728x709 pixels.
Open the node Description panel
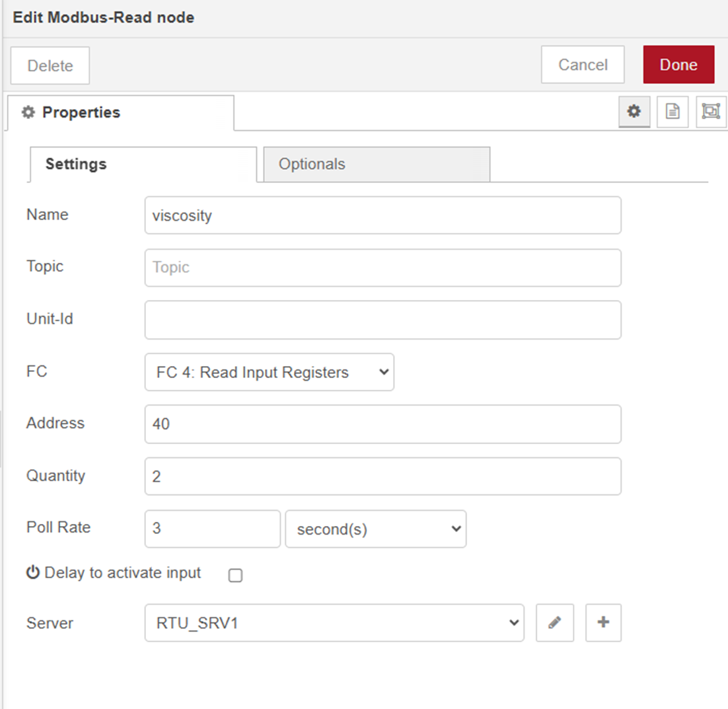click(672, 112)
